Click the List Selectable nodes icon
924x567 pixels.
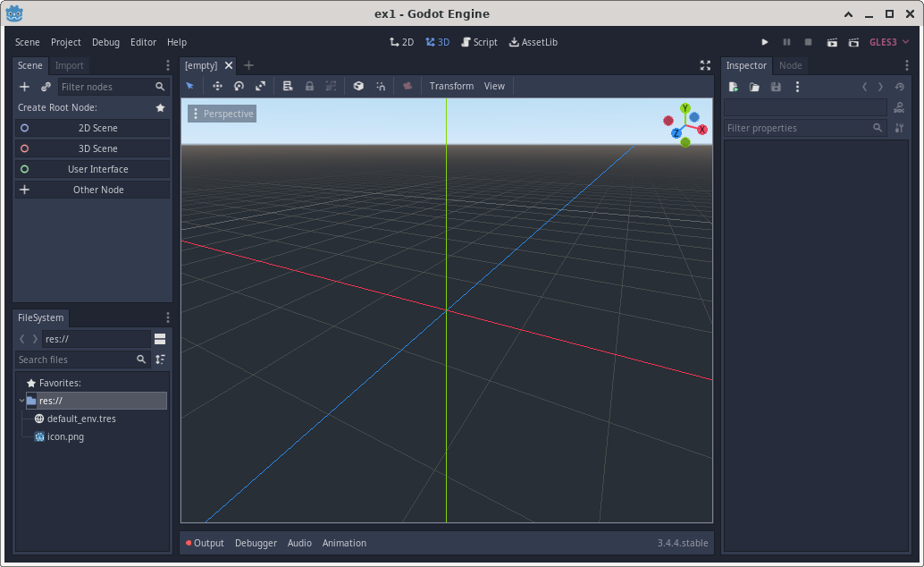(288, 86)
